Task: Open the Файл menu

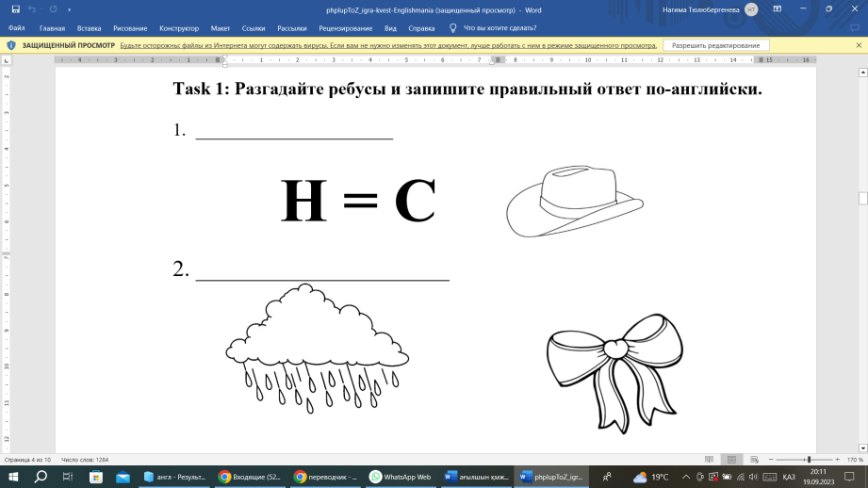Action: tap(16, 28)
